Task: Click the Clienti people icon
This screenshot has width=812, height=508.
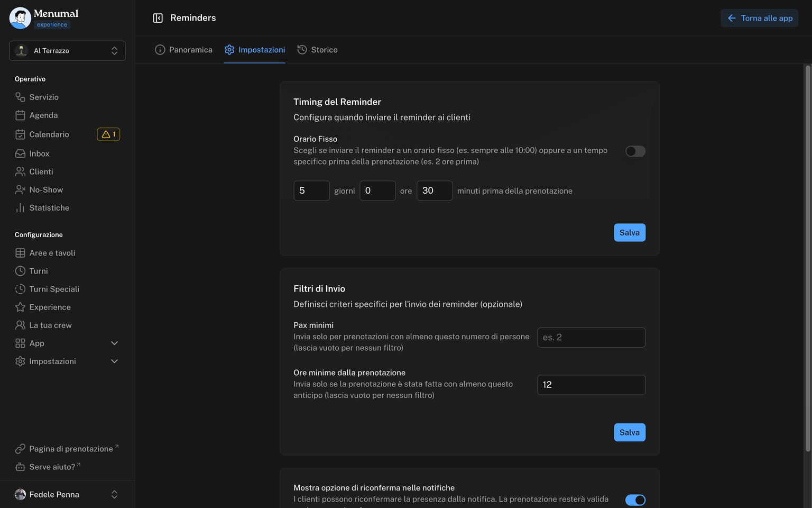Action: coord(20,171)
